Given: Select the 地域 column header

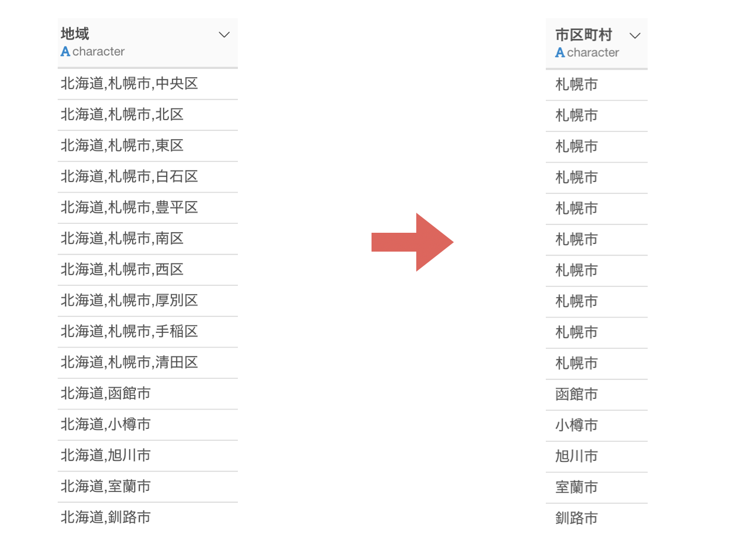Looking at the screenshot, I should click(x=148, y=43).
